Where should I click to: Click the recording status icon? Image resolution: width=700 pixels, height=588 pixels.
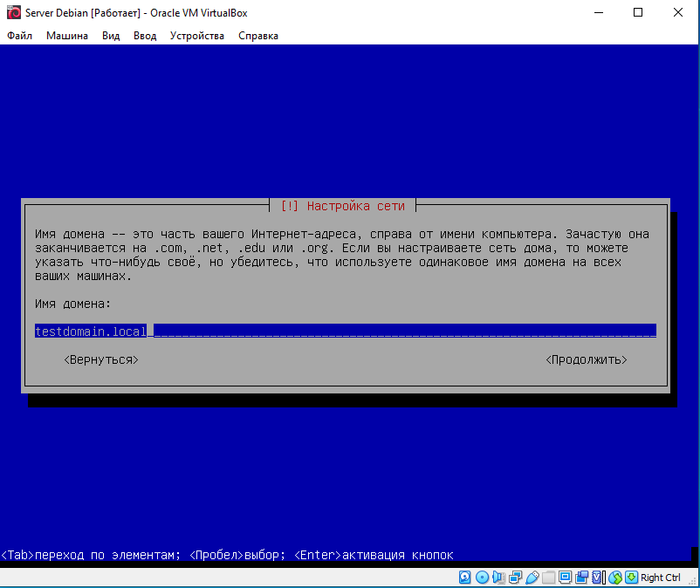click(x=581, y=578)
